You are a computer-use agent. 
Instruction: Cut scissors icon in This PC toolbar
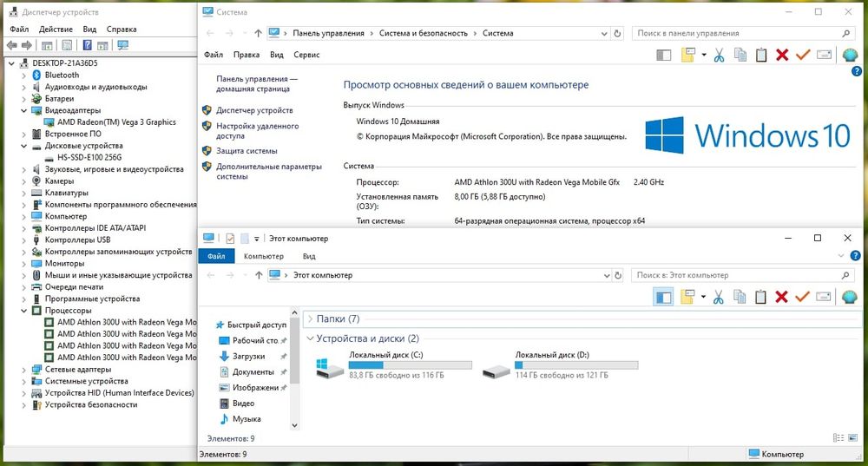point(719,297)
